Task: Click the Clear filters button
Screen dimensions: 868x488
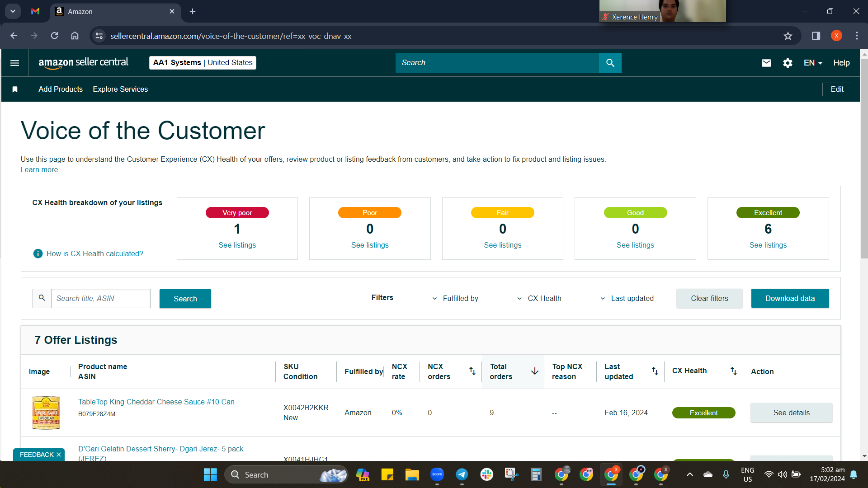Action: (x=709, y=298)
